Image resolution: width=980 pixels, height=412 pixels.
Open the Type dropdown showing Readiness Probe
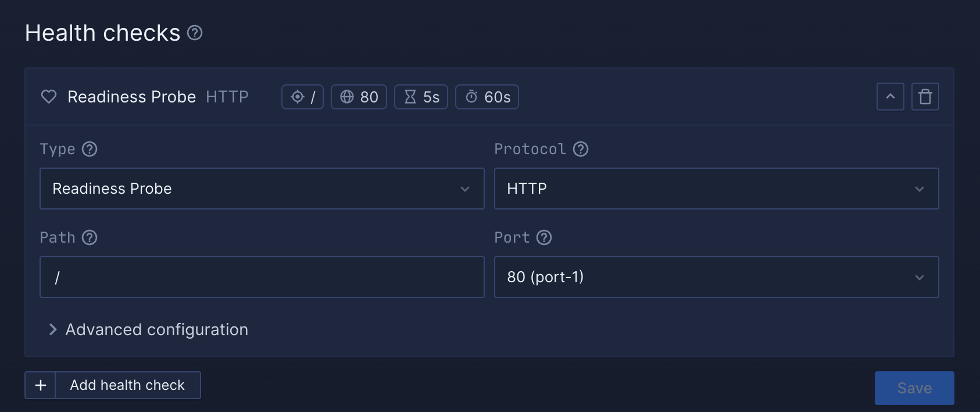point(262,189)
